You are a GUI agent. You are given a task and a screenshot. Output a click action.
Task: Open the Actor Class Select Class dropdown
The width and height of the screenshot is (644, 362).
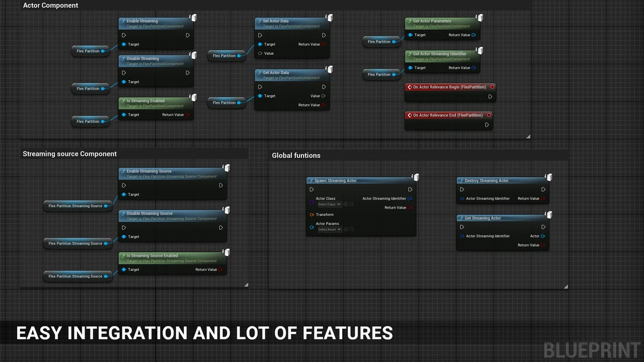tap(329, 205)
